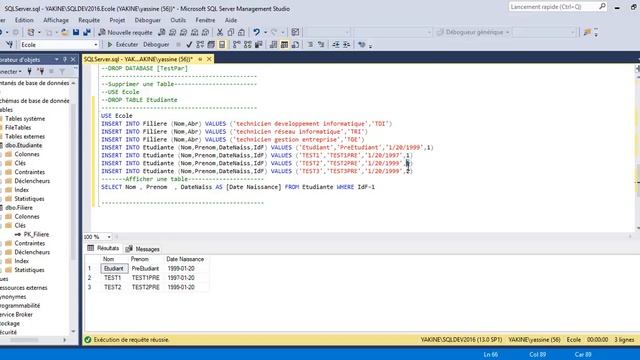This screenshot has width=640, height=360.
Task: Click the Change Connection icon left of Ecole
Action: (x=10, y=44)
